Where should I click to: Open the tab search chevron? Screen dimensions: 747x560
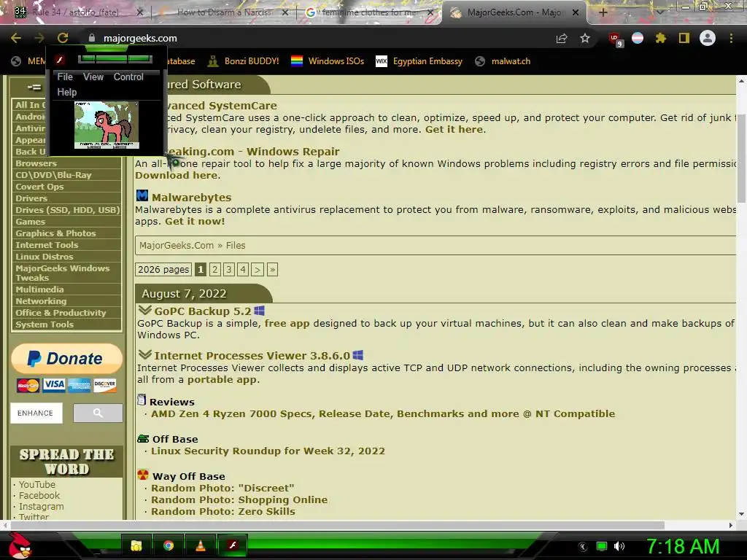coord(659,12)
